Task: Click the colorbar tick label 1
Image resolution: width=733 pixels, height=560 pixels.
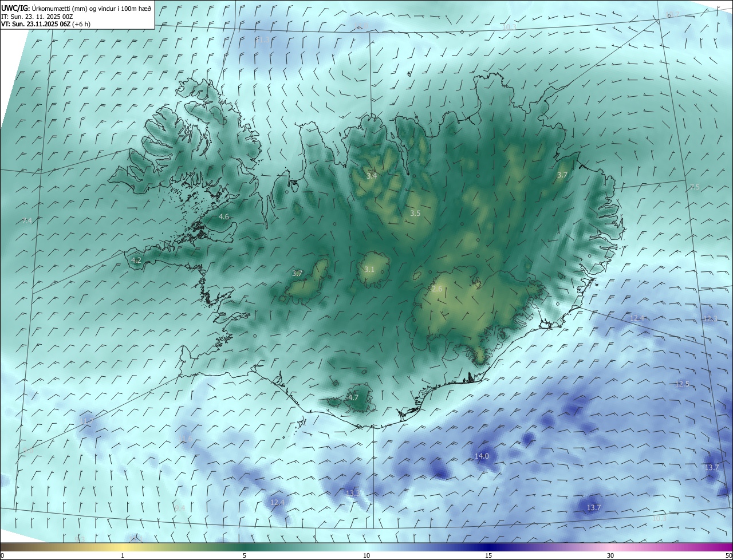Action: (123, 555)
